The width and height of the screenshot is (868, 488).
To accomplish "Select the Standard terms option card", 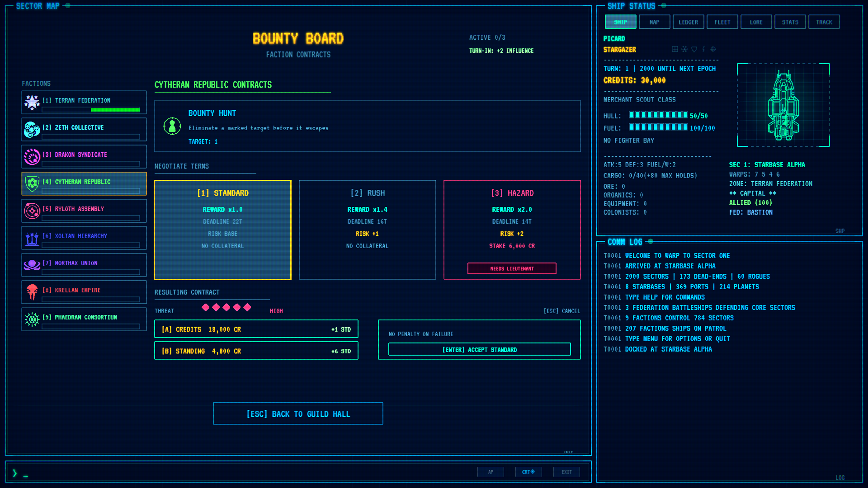I will 222,230.
